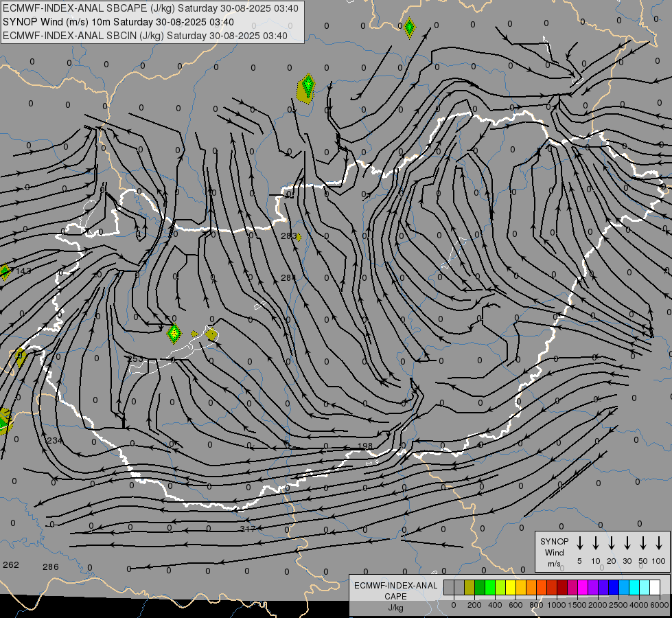Click the 2000 tick label on the CAPE scale
The height and width of the screenshot is (618, 672).
pos(598,605)
